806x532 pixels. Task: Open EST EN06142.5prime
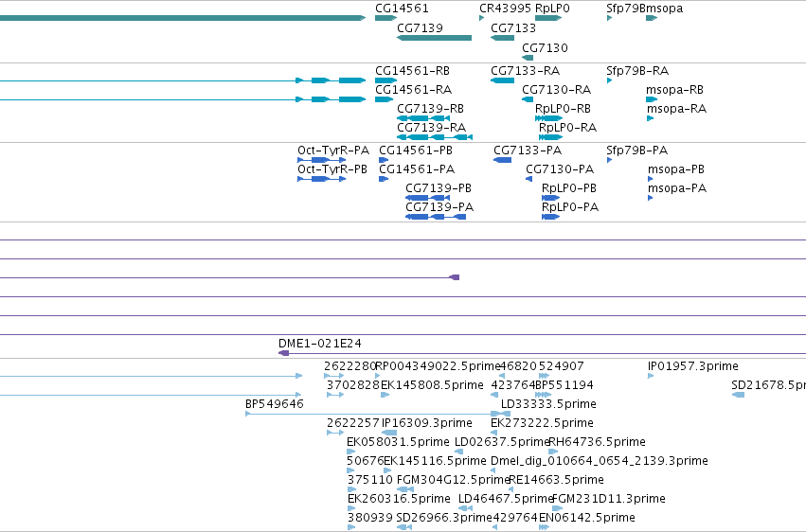(587, 518)
